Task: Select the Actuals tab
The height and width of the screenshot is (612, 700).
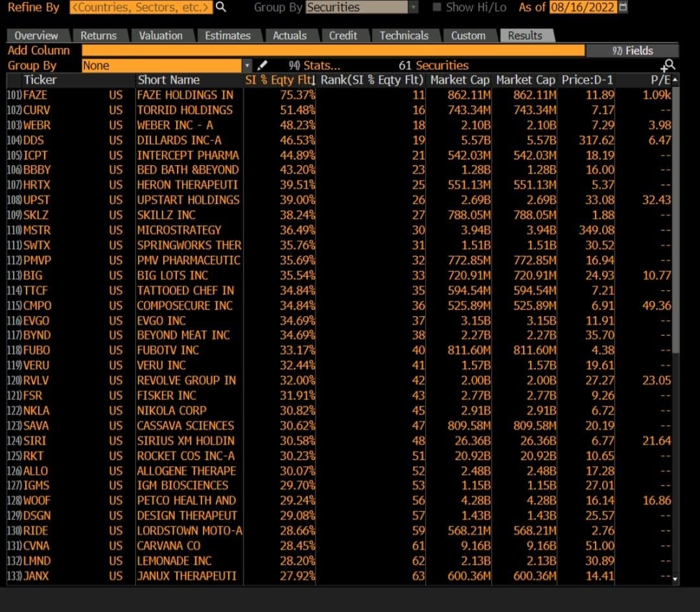Action: coord(290,36)
